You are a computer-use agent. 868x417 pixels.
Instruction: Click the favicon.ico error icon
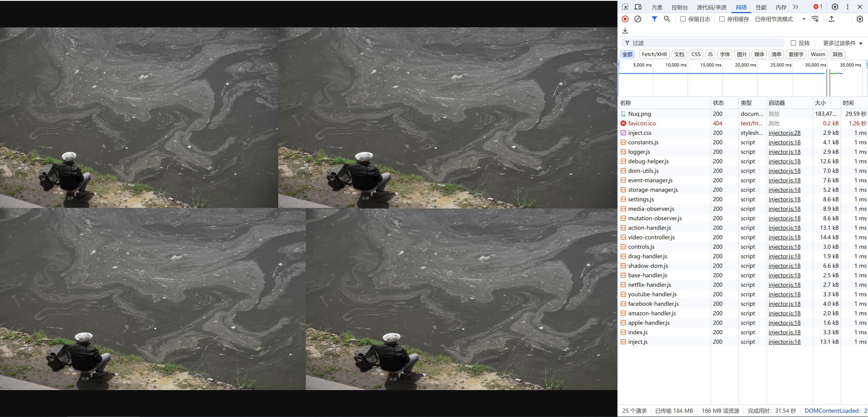click(623, 123)
